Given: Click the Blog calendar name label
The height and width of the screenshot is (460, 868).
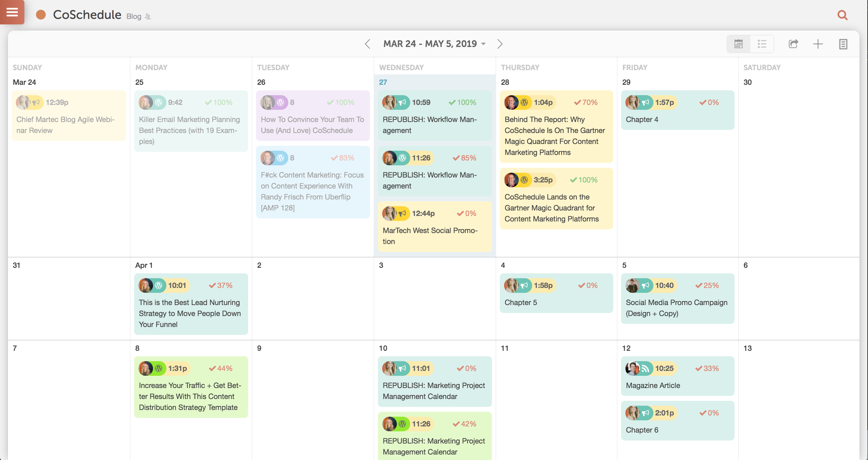Looking at the screenshot, I should (x=134, y=16).
